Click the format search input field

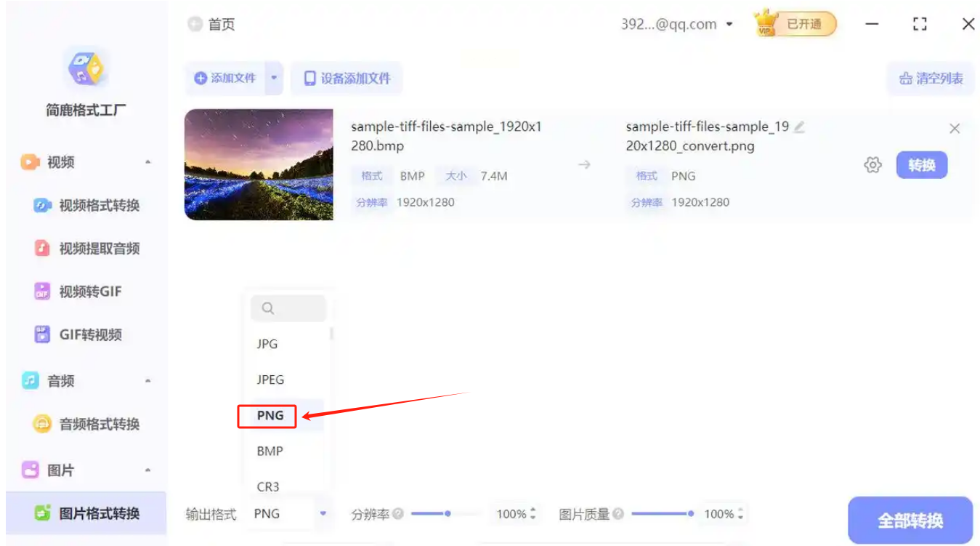point(288,308)
